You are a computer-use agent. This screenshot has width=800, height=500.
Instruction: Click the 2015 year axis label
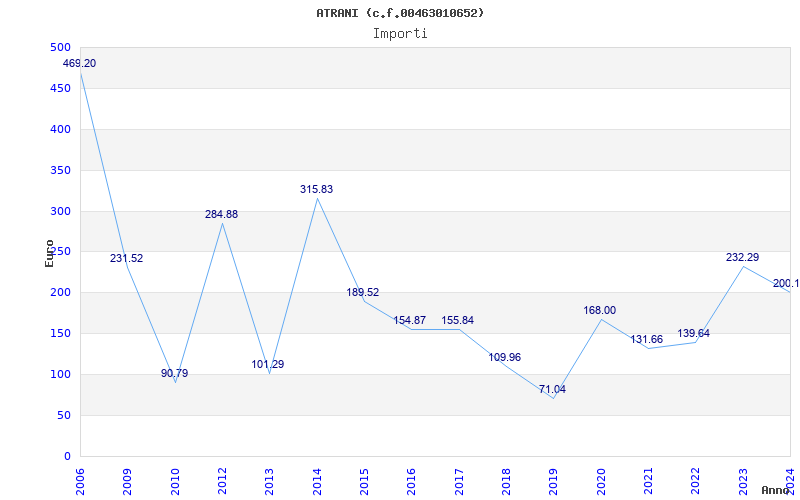[364, 483]
